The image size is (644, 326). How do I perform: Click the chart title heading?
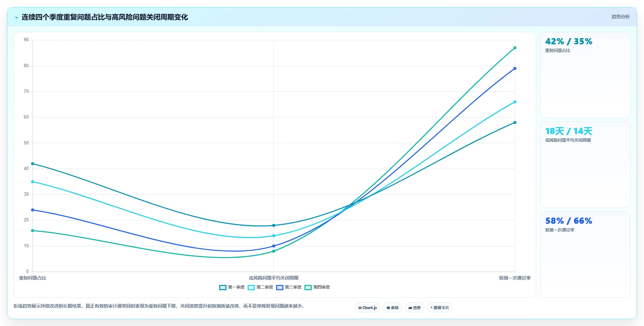pos(105,17)
